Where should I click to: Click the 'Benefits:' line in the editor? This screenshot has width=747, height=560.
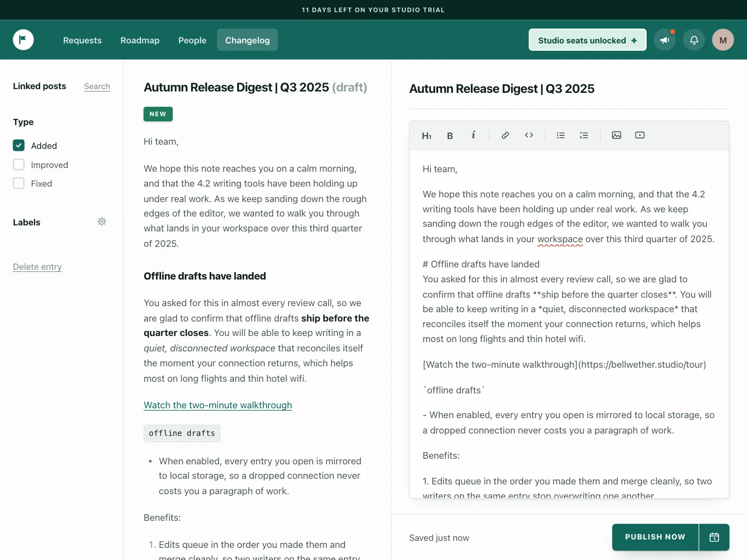click(441, 455)
